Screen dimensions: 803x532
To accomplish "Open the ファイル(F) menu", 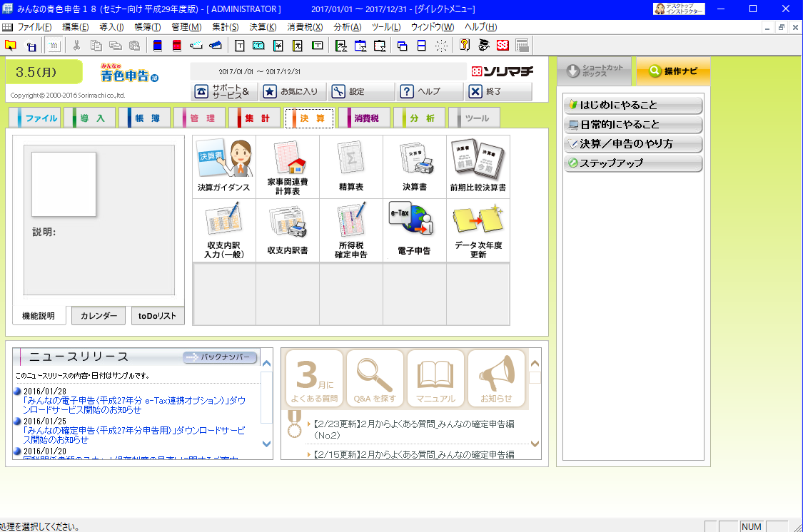I will click(34, 27).
